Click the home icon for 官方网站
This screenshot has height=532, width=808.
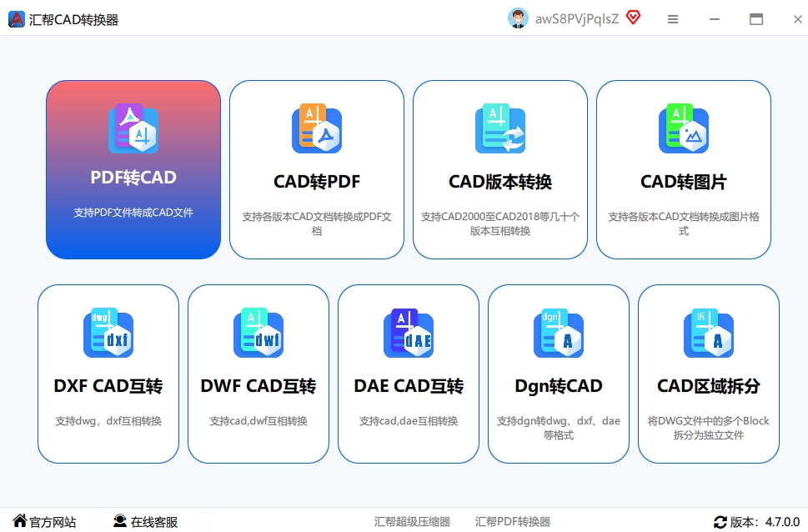[x=19, y=520]
